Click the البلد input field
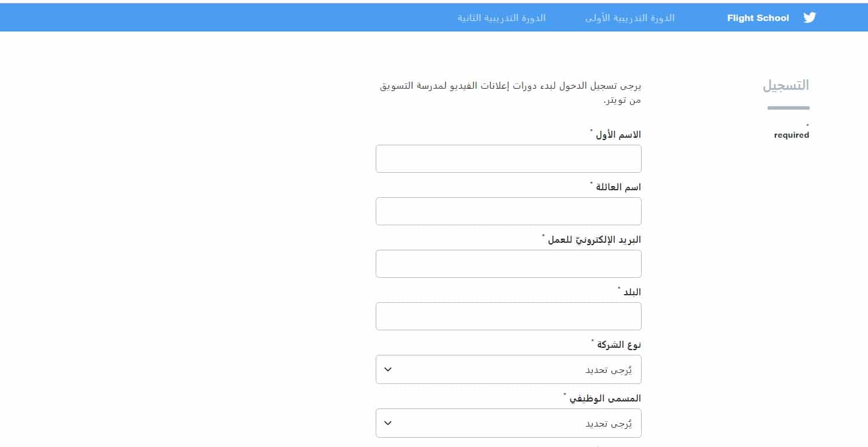The width and height of the screenshot is (868, 447). click(508, 316)
